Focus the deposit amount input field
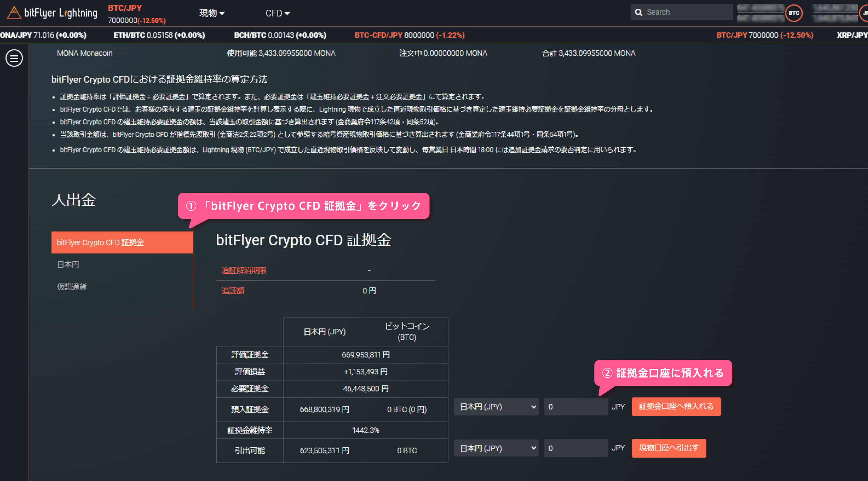 tap(575, 407)
